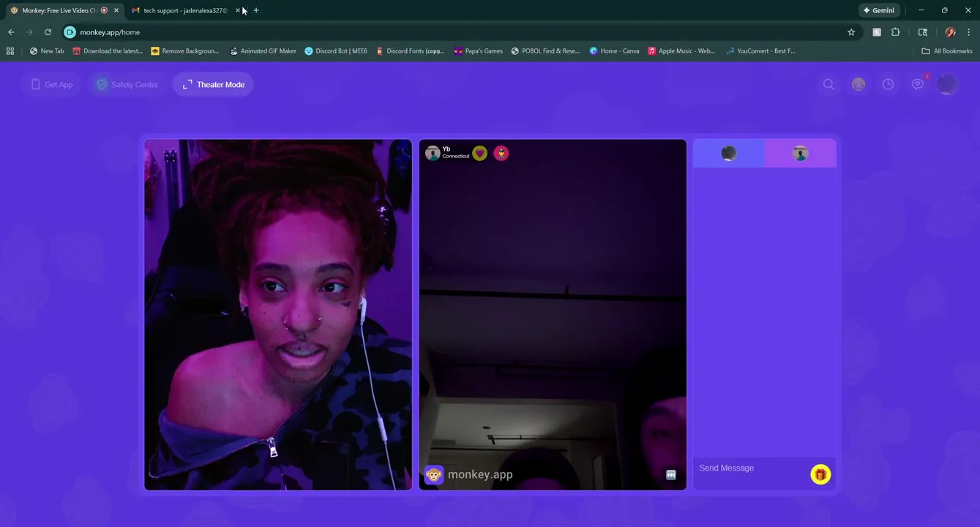Open the apps grid in bookmarks bar
The height and width of the screenshot is (527, 980).
(x=10, y=51)
